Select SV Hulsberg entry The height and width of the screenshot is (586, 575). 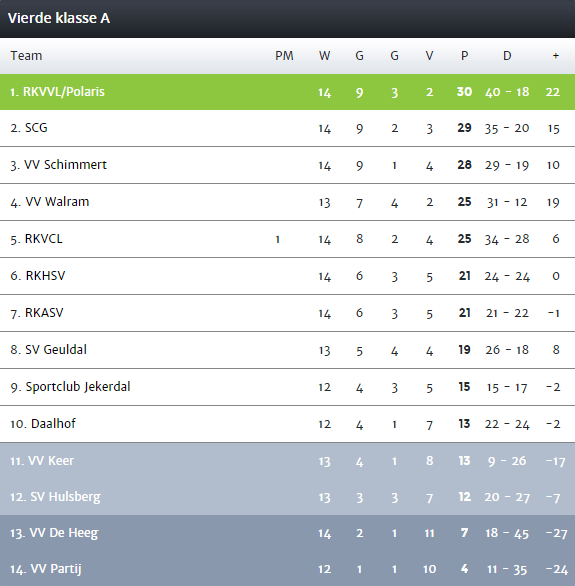click(x=287, y=497)
